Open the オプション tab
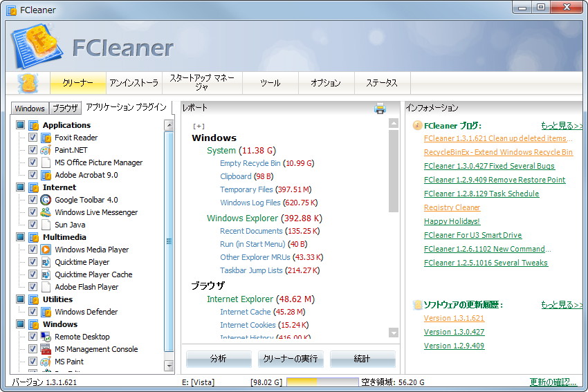 click(326, 83)
